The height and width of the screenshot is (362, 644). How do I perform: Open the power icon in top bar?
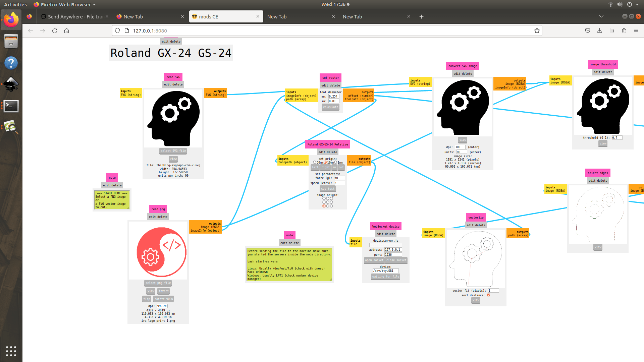(x=630, y=4)
